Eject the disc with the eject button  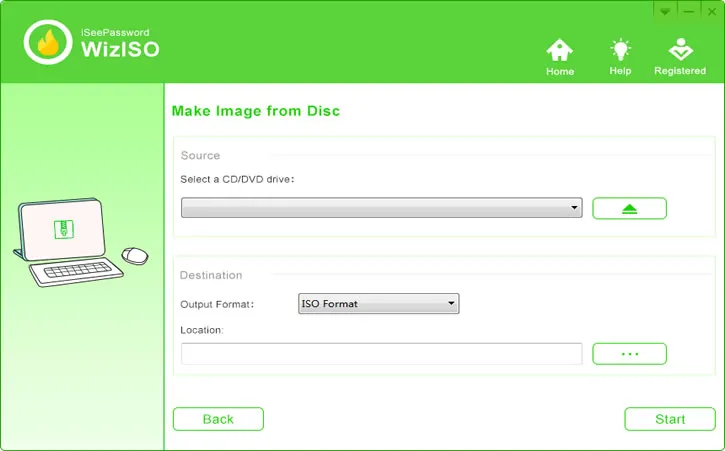629,208
